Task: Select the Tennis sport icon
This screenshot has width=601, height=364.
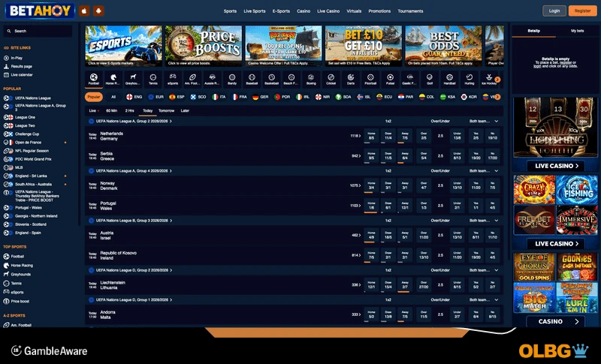Action: click(x=153, y=80)
